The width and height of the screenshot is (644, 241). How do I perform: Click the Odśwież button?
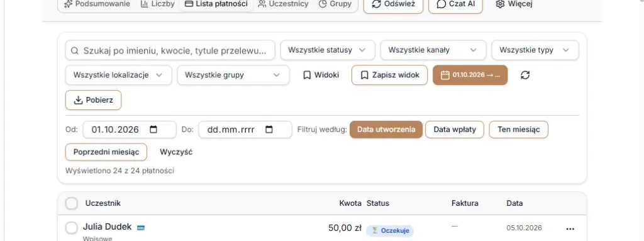pyautogui.click(x=393, y=5)
